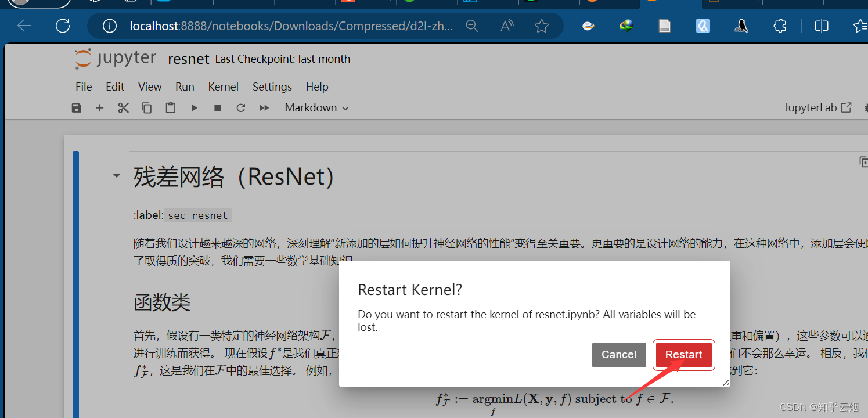Open the Run menu
868x418 pixels.
pyautogui.click(x=185, y=87)
